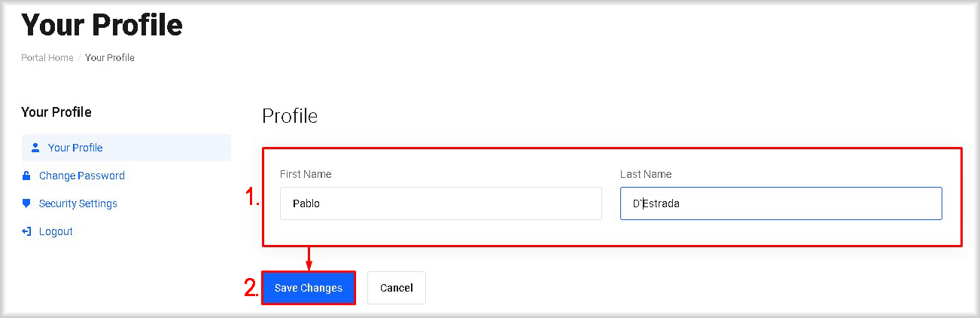Click the Last Name field label
Screen dimensions: 980x318
point(646,174)
